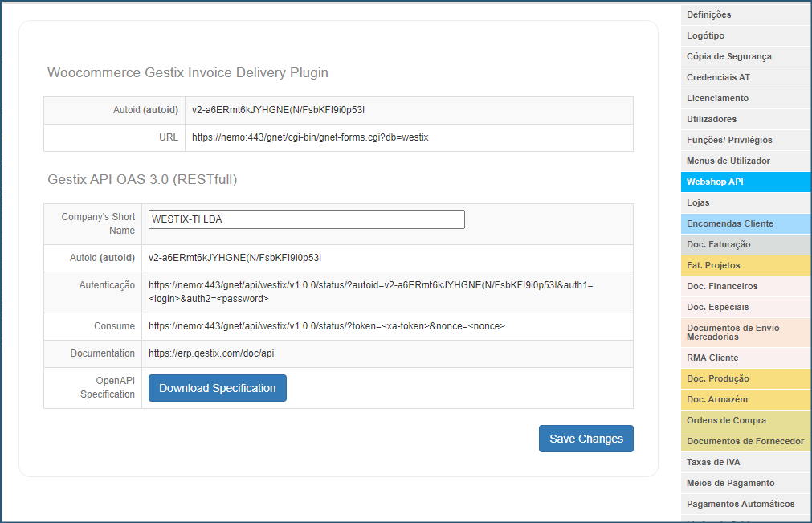Image resolution: width=812 pixels, height=523 pixels.
Task: Click the Documentation row label
Action: tap(103, 353)
